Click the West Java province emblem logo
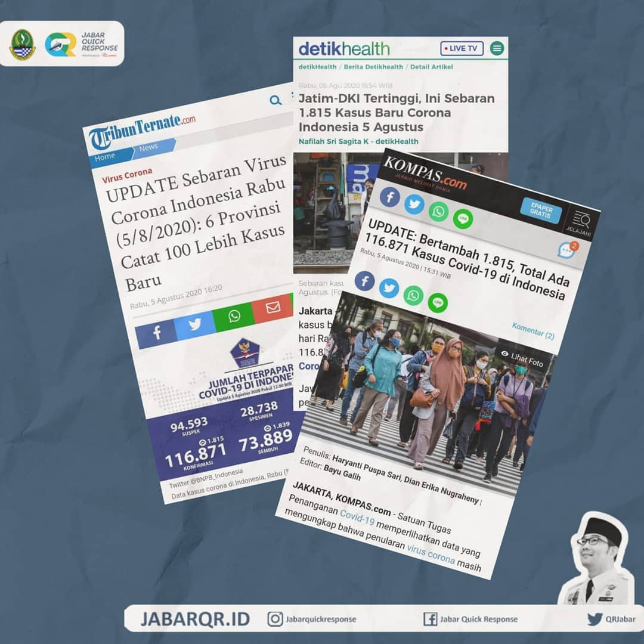Screen dimensions: 644x644 (22, 44)
